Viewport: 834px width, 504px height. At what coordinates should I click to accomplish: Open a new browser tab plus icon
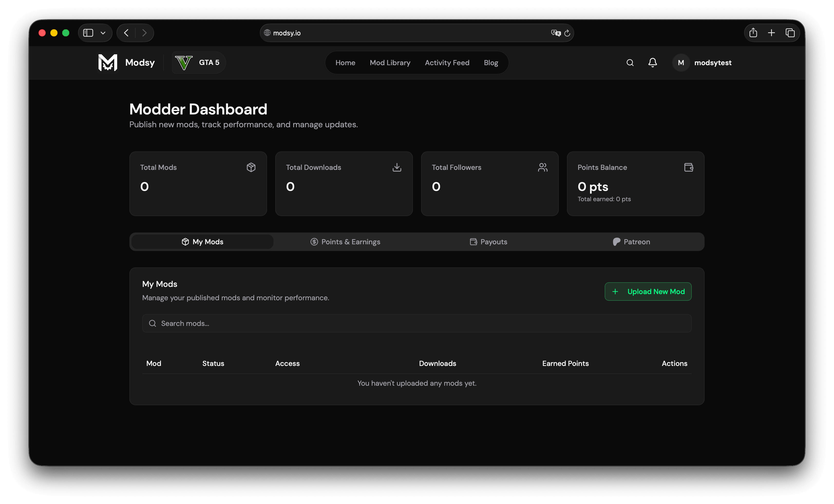pos(771,33)
